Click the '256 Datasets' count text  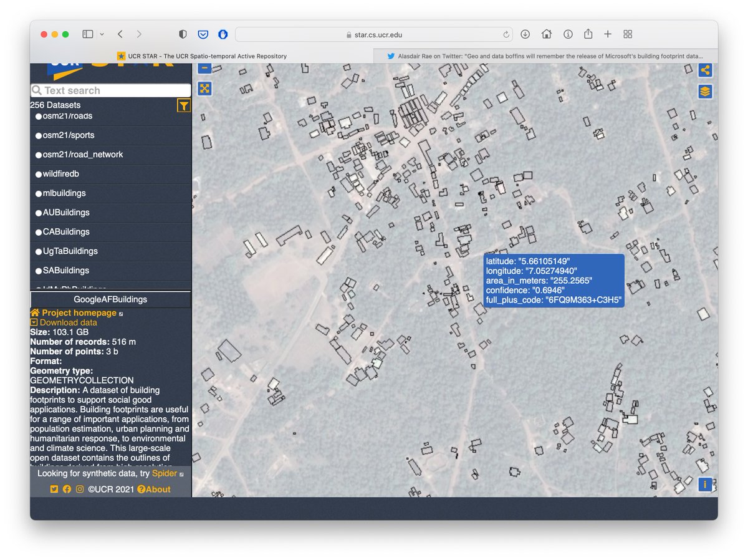coord(55,105)
